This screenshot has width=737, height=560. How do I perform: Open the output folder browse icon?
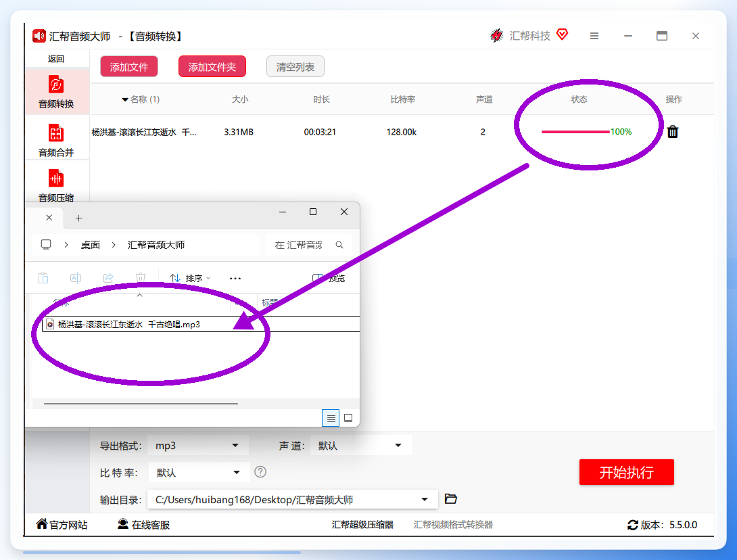pos(451,499)
